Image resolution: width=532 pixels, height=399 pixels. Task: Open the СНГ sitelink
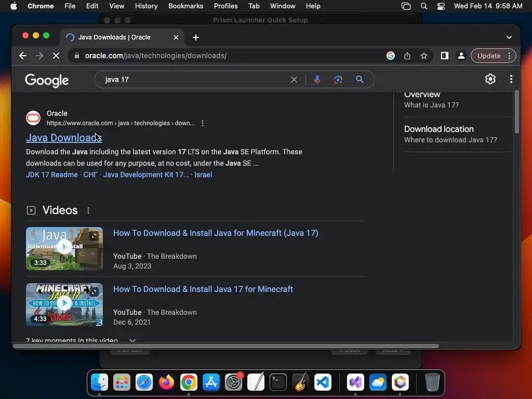(90, 175)
